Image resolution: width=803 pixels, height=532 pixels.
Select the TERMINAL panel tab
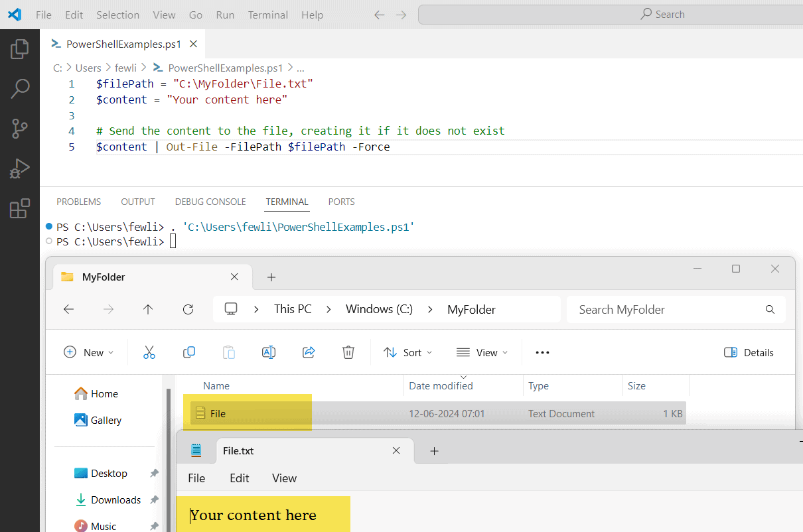click(287, 202)
